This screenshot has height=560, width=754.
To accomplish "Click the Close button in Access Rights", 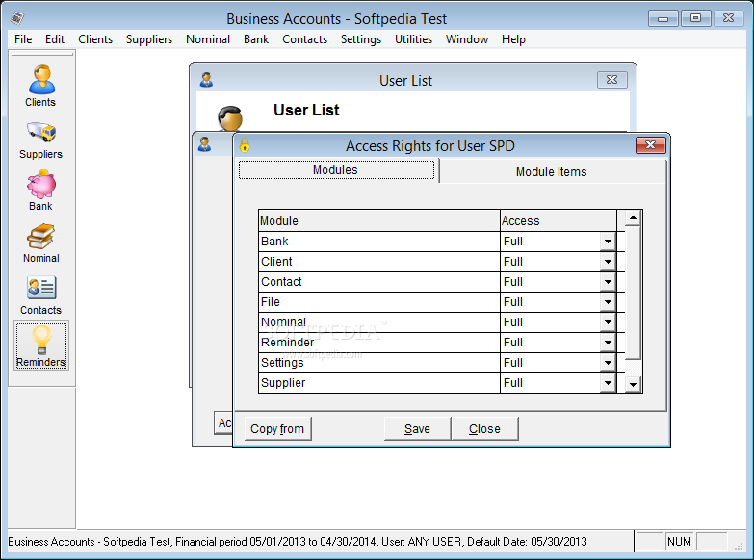I will (484, 428).
